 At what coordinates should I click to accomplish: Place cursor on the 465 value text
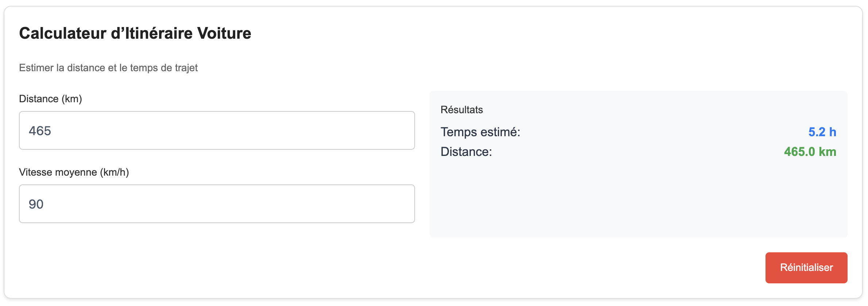[x=40, y=131]
